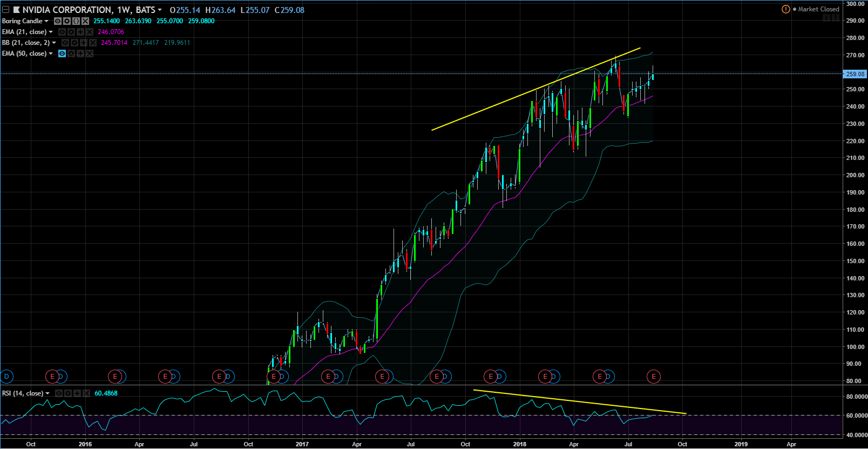The height and width of the screenshot is (449, 868).
Task: Click plus icon beside EMA (50, close)
Action: [80, 53]
